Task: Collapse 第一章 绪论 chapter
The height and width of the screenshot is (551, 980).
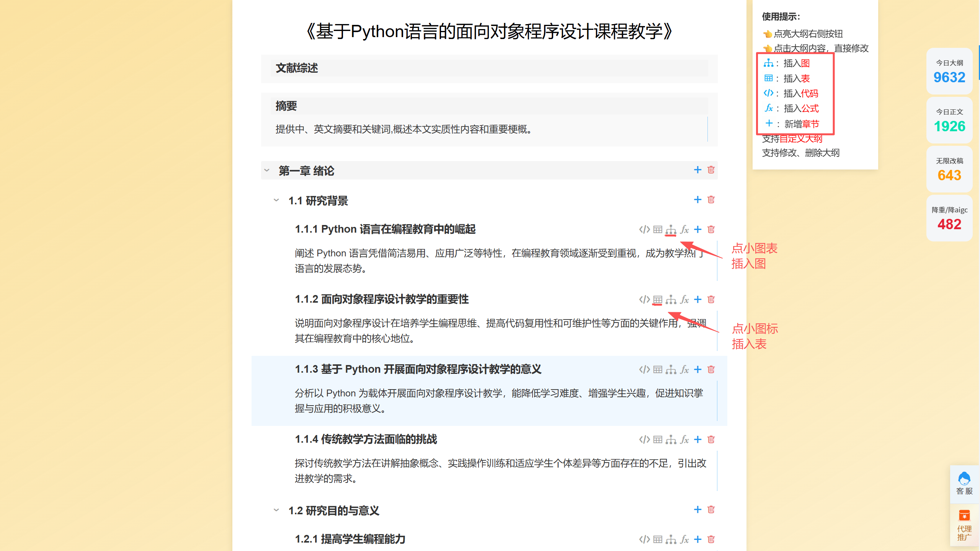Action: coord(267,171)
